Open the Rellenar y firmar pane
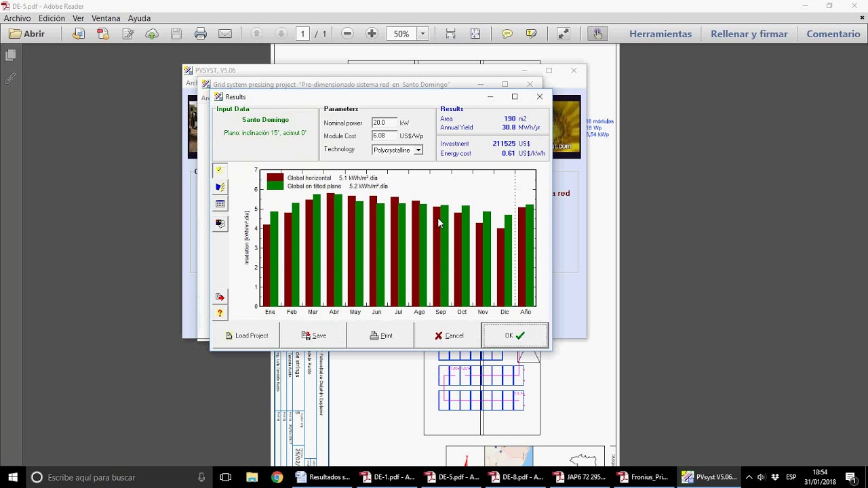The height and width of the screenshot is (488, 868). click(x=749, y=34)
